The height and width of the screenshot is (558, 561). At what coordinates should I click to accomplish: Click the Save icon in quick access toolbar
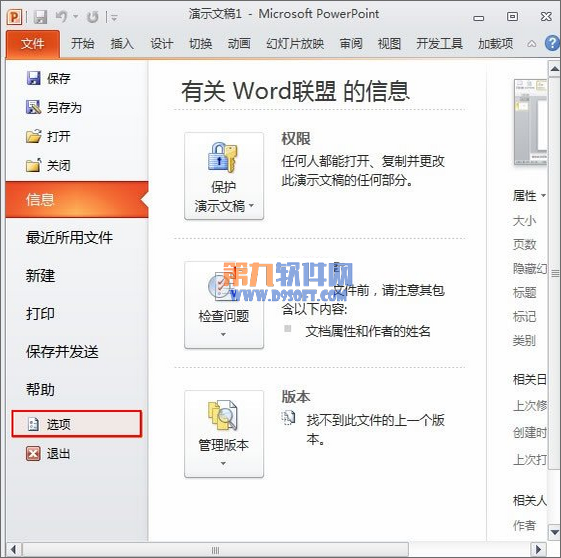pyautogui.click(x=40, y=17)
